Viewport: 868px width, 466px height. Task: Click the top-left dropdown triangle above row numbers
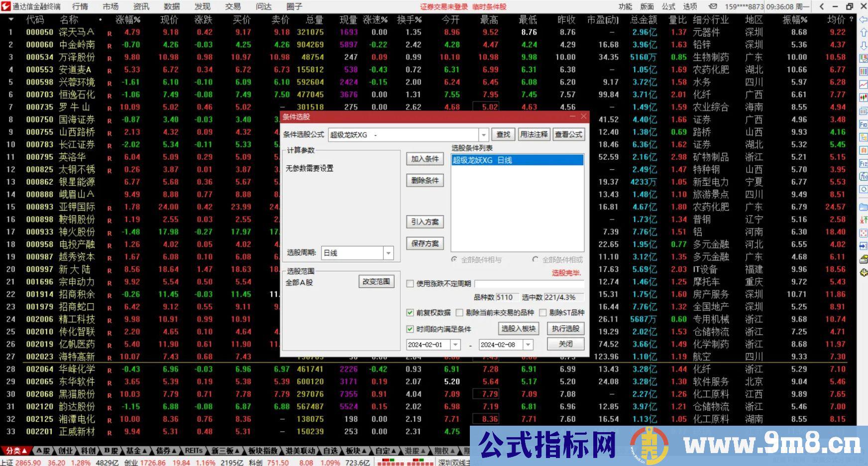pos(11,19)
